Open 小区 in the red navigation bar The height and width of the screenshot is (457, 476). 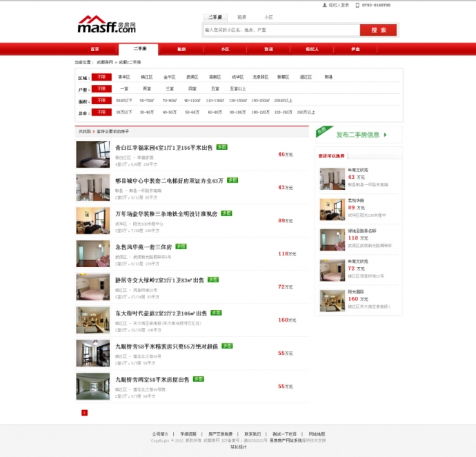tap(225, 49)
